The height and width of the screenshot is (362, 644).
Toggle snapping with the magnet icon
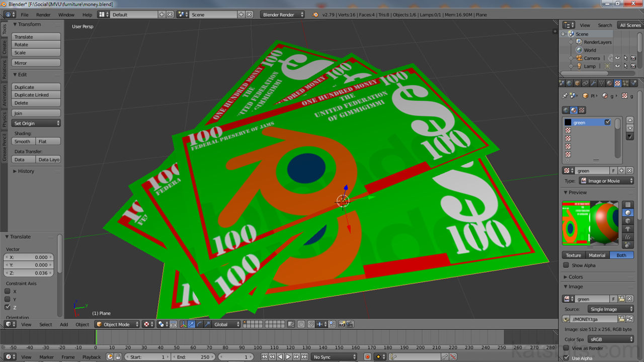pos(311,324)
